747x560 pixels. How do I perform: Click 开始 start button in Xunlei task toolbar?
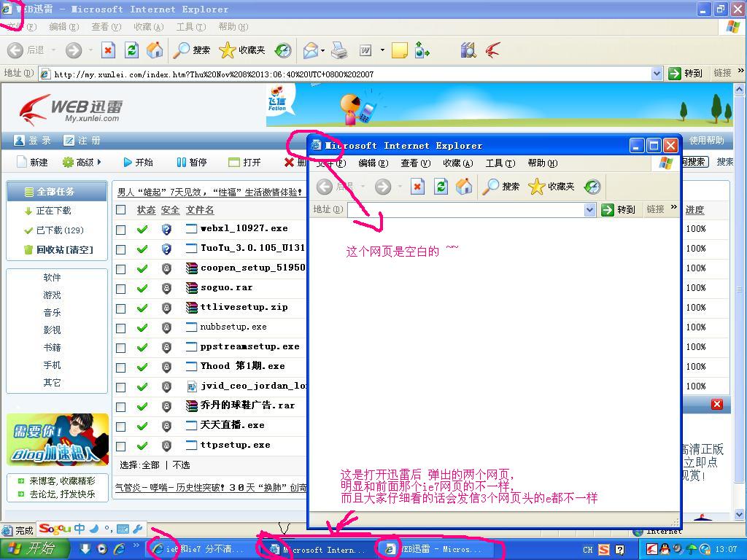[138, 163]
